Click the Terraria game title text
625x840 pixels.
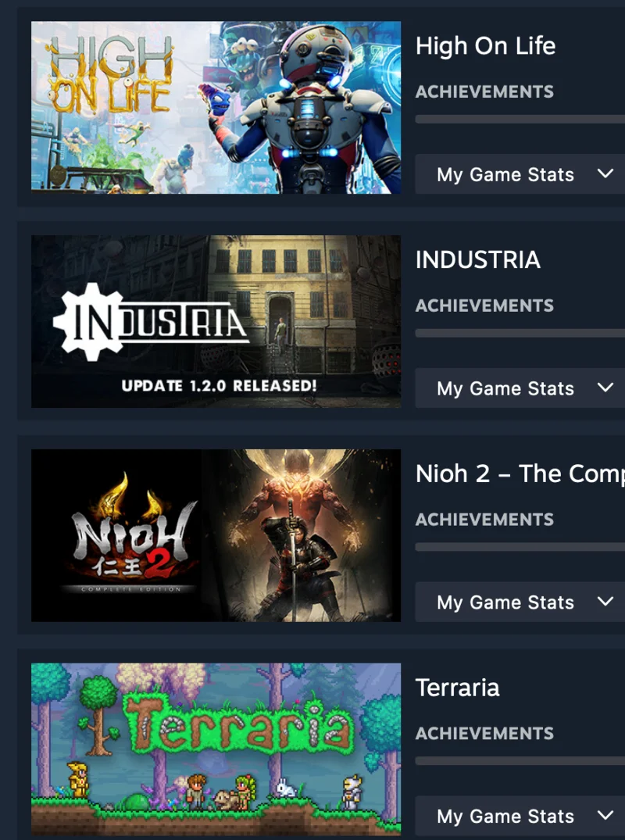point(457,688)
